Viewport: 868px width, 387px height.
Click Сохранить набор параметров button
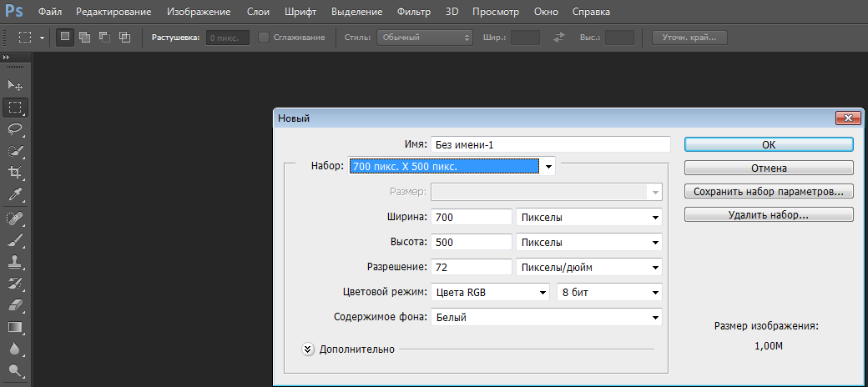point(769,191)
